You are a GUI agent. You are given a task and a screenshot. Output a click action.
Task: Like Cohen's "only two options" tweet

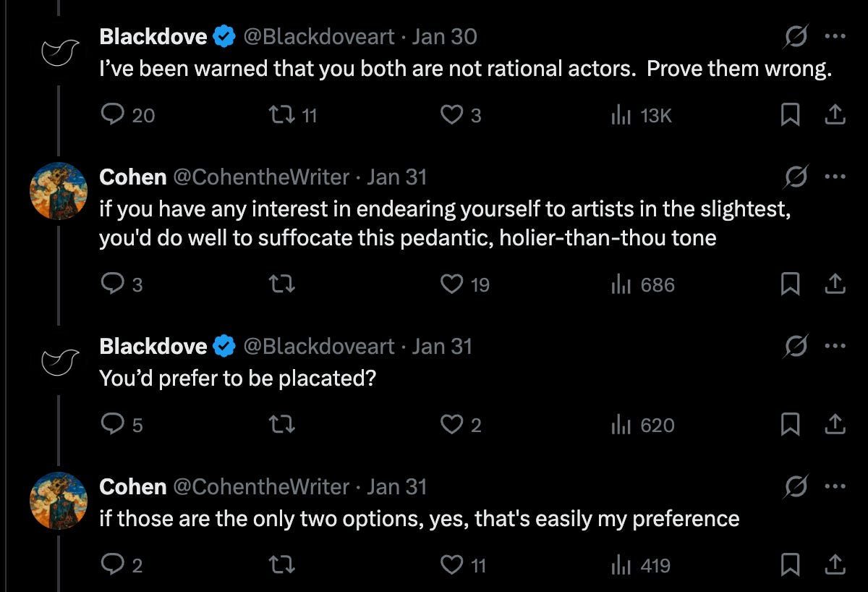pos(452,565)
